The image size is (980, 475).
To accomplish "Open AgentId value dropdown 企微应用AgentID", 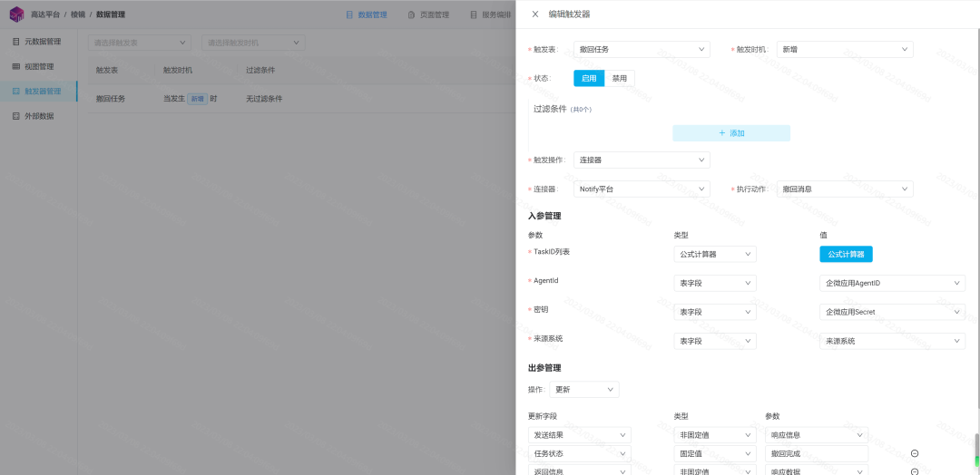I will [x=893, y=284].
